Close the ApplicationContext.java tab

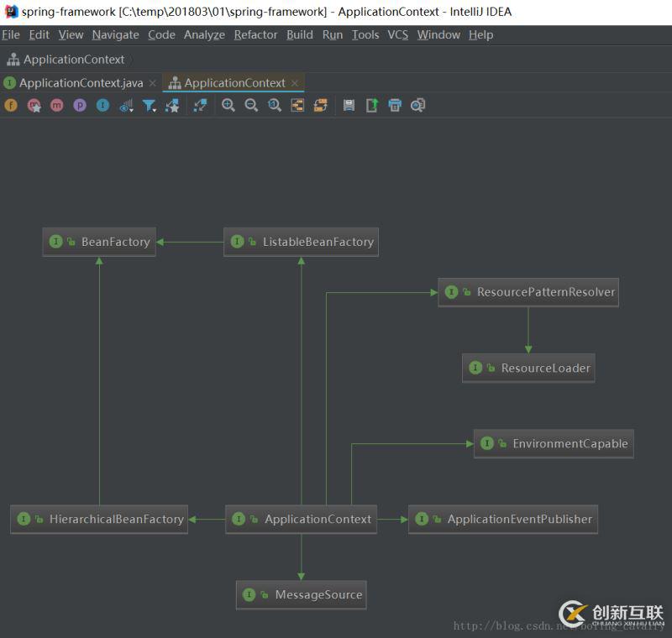[153, 83]
